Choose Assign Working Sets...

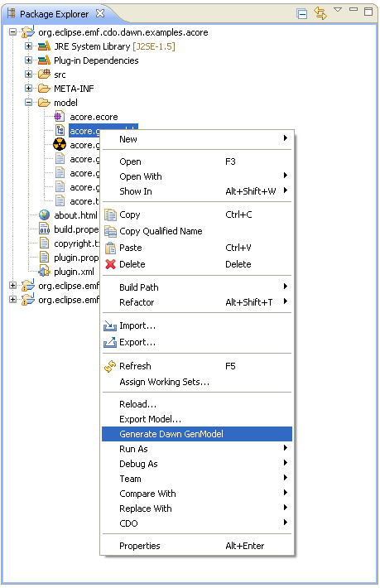pos(197,382)
